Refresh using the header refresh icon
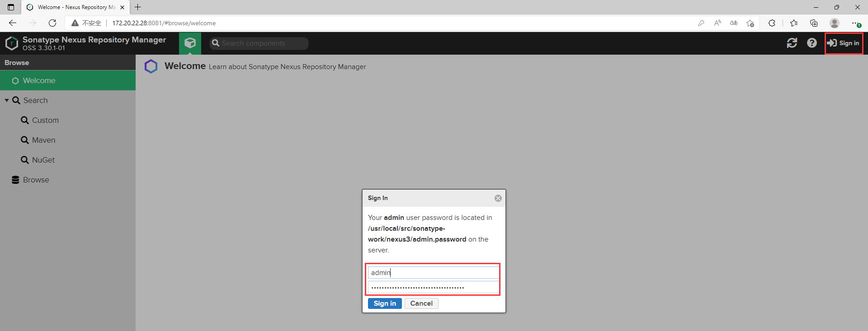The image size is (868, 331). tap(792, 43)
